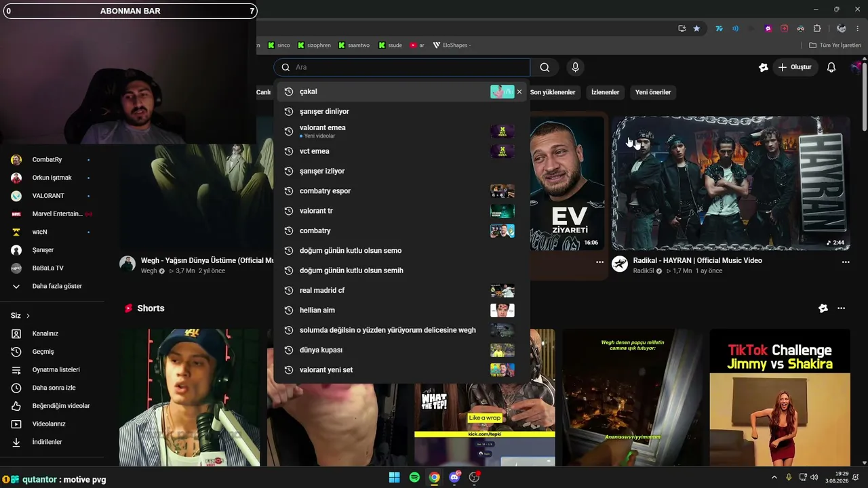Open the Chrome profile avatar
Image resolution: width=868 pixels, height=488 pixels.
click(841, 28)
